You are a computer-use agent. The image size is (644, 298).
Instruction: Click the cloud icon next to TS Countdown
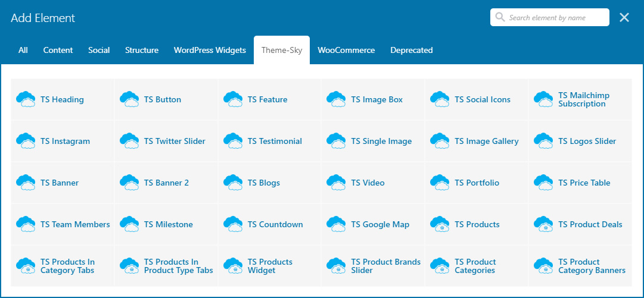click(x=233, y=224)
